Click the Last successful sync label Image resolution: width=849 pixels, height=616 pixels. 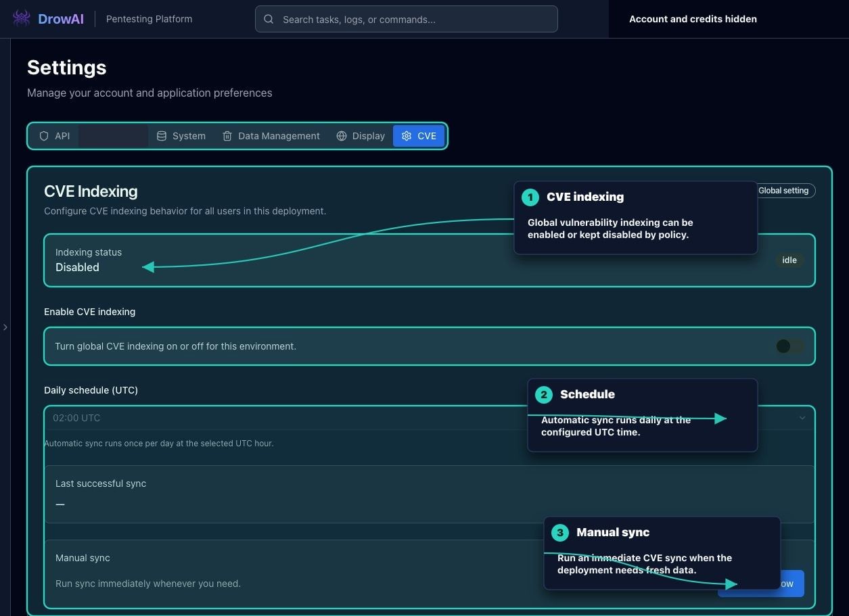click(x=101, y=483)
